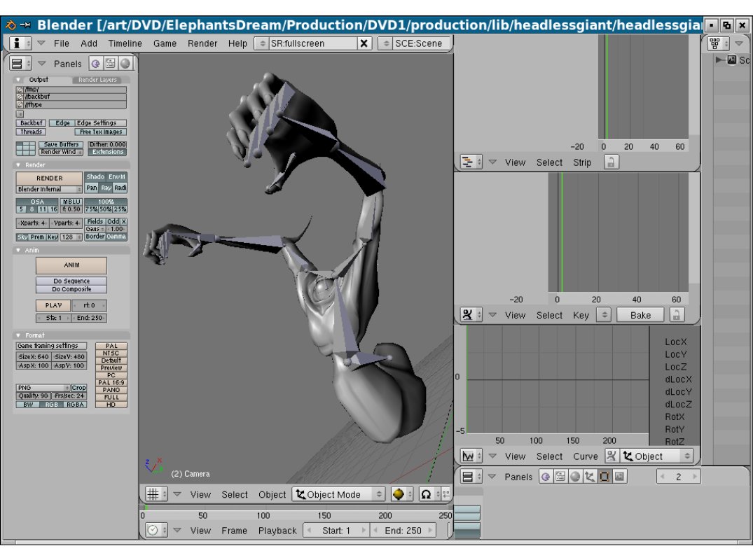Image resolution: width=753 pixels, height=560 pixels.
Task: Select Script context icon in bottom-right Panels header
Action: click(x=560, y=477)
